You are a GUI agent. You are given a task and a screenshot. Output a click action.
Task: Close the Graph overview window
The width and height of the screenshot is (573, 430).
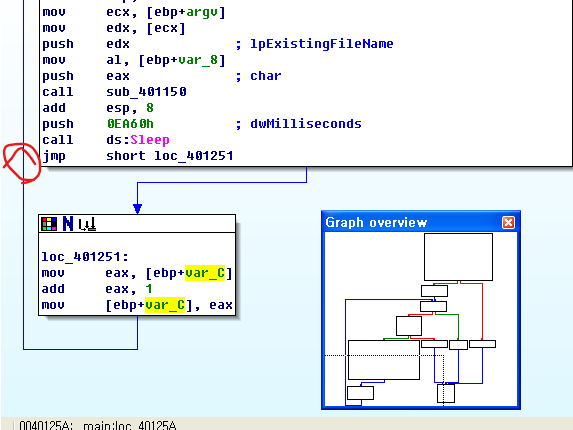coord(508,222)
